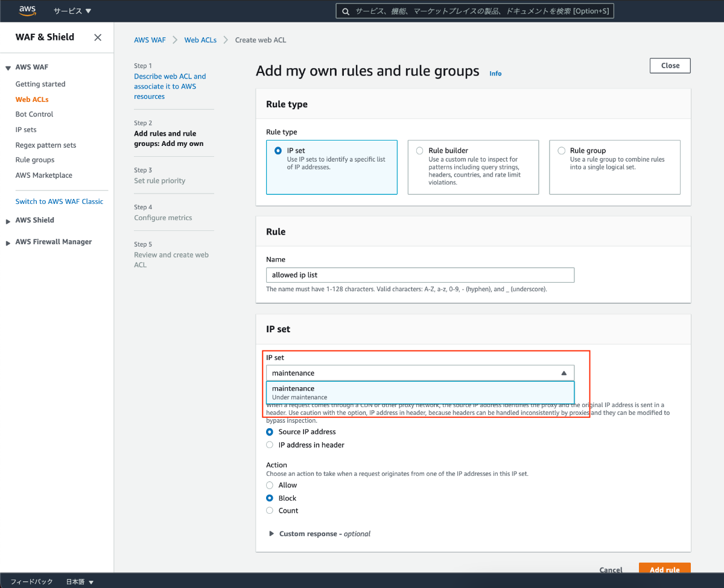This screenshot has width=724, height=588.
Task: Focus the AWS top search box
Action: coord(475,11)
